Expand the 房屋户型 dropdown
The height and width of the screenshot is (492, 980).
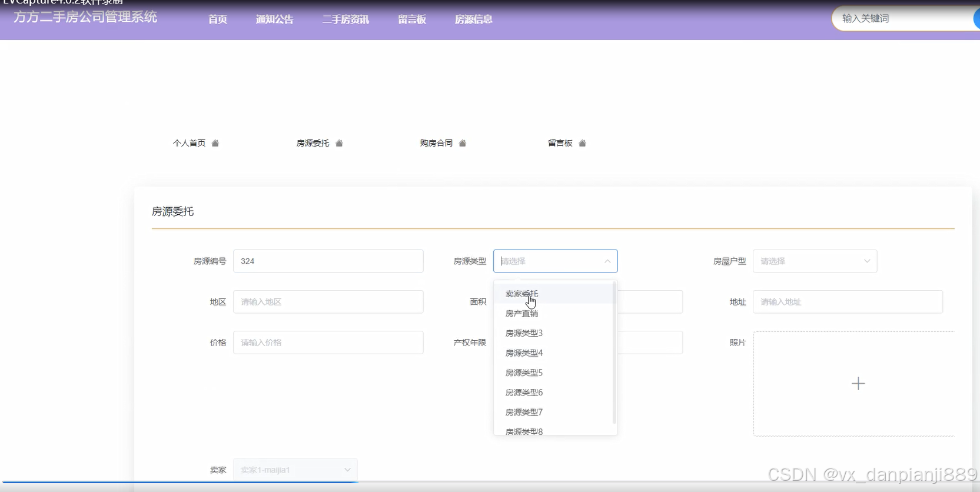(815, 261)
